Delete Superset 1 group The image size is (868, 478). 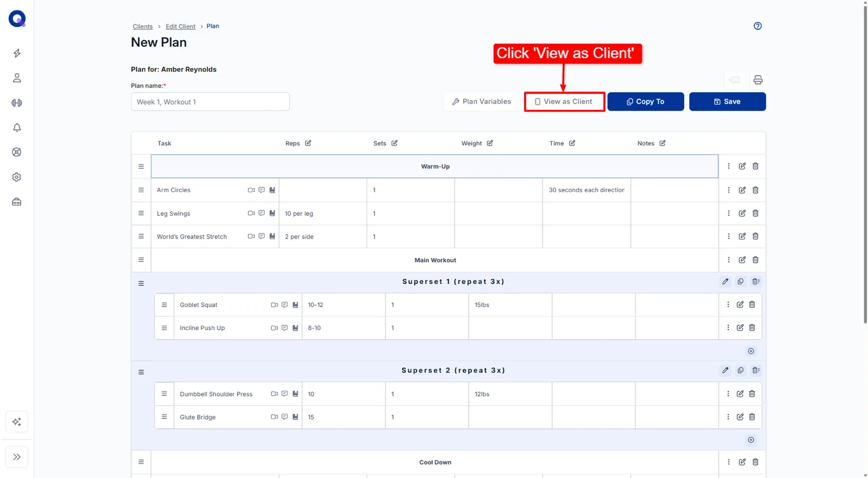[756, 282]
